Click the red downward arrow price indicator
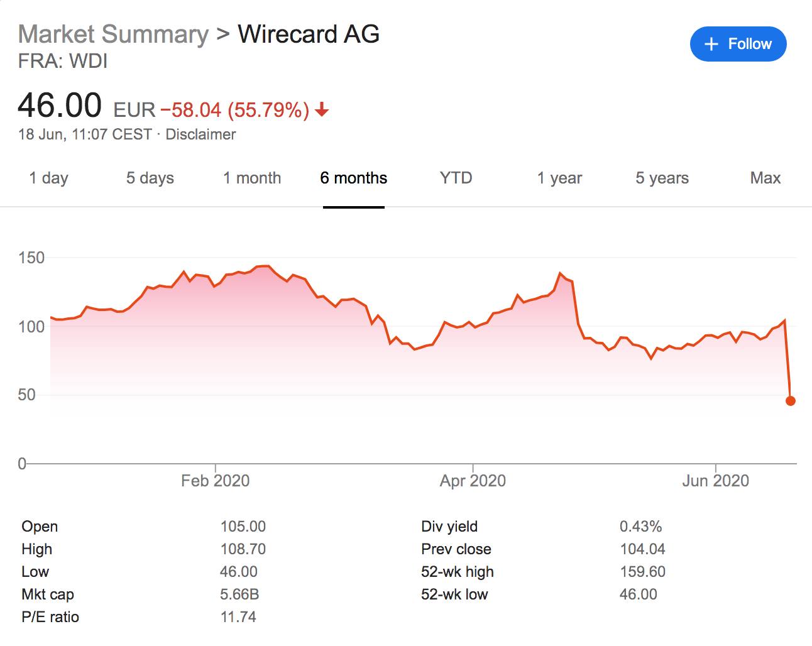This screenshot has width=812, height=646. coord(322,111)
